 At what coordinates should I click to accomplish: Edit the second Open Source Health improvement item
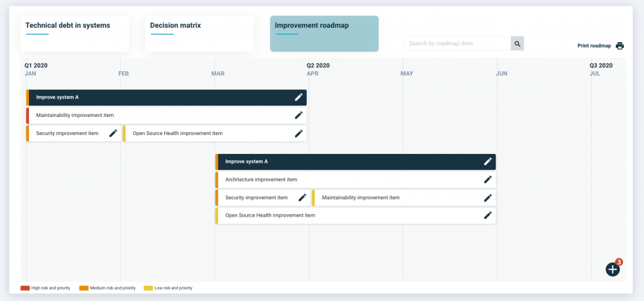[x=487, y=215]
